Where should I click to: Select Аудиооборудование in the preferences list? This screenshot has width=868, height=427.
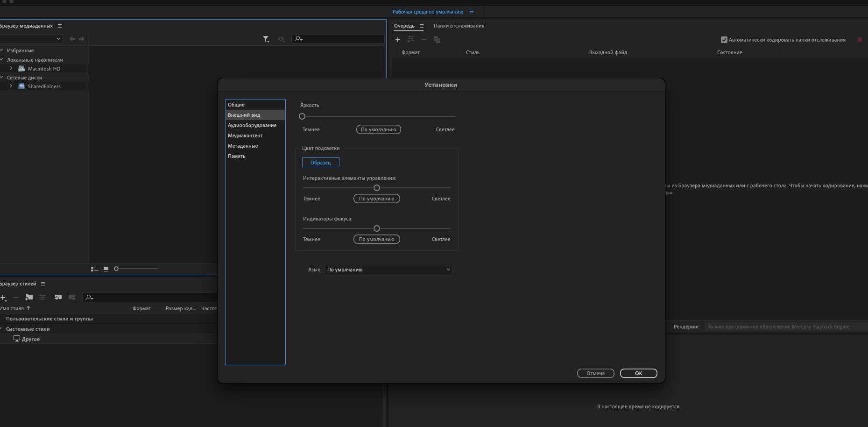pos(252,125)
